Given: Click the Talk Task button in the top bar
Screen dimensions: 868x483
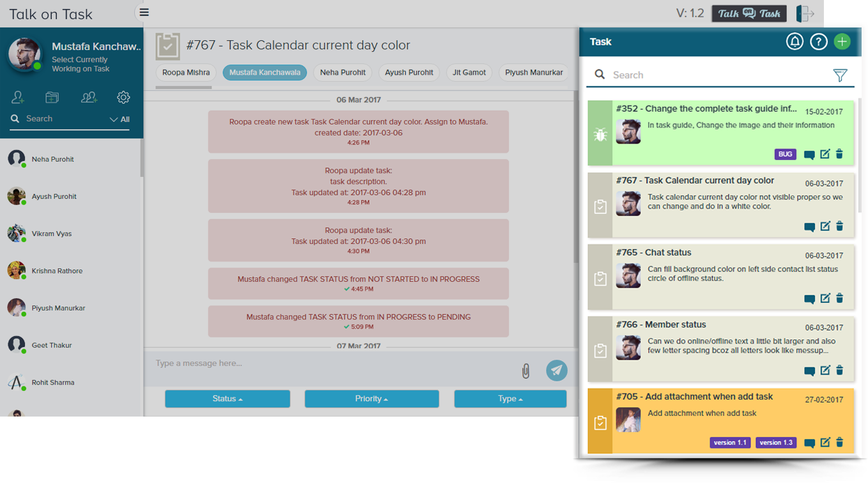Looking at the screenshot, I should click(748, 13).
